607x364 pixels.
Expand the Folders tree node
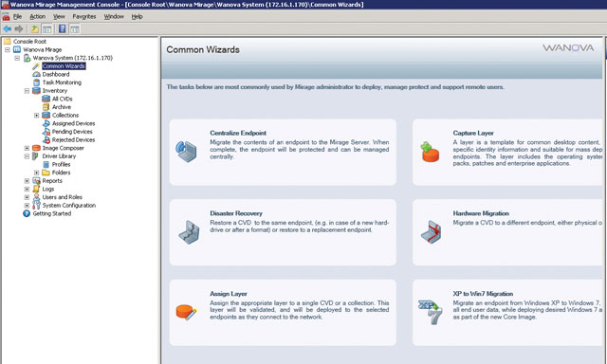pos(36,173)
